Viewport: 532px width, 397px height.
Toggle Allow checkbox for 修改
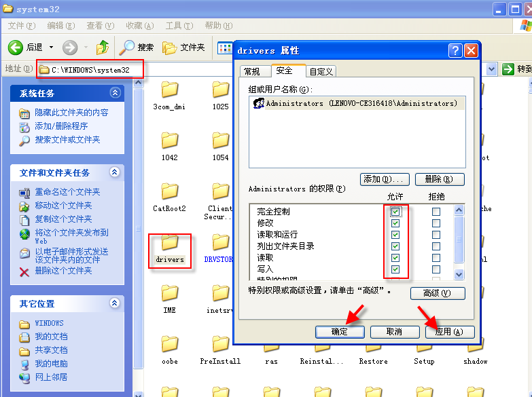coord(395,223)
